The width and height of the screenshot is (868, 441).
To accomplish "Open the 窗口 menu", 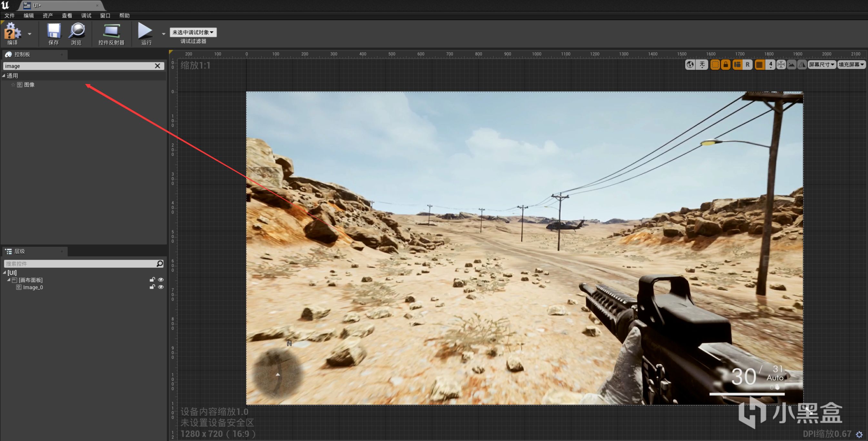I will click(105, 15).
